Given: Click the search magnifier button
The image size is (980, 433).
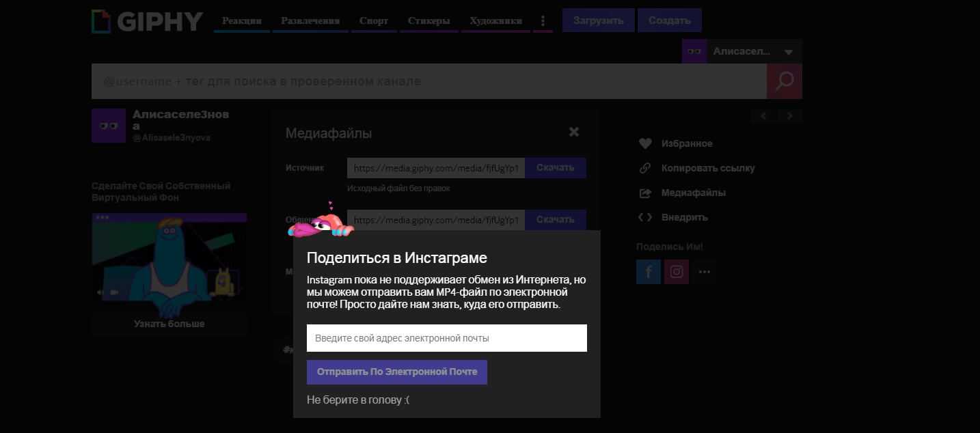Looking at the screenshot, I should [784, 81].
